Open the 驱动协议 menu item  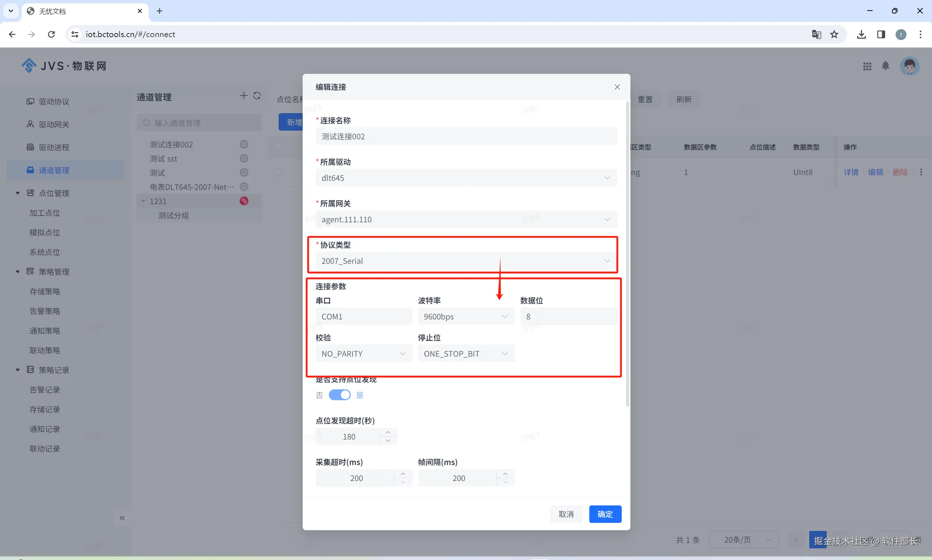54,102
